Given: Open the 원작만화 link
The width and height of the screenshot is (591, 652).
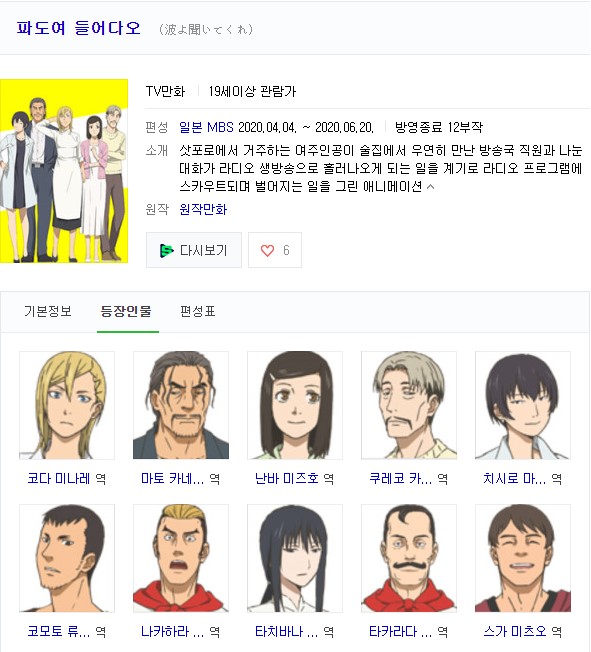Looking at the screenshot, I should tap(203, 209).
